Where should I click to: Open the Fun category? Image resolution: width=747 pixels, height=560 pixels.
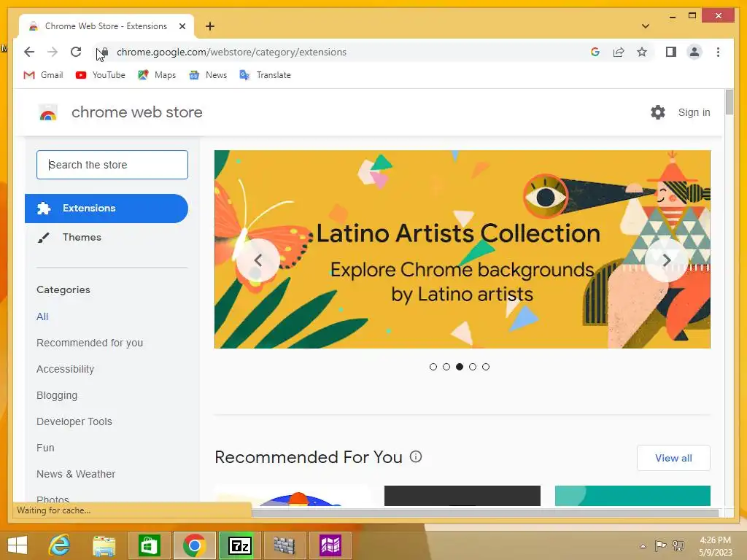tap(45, 448)
